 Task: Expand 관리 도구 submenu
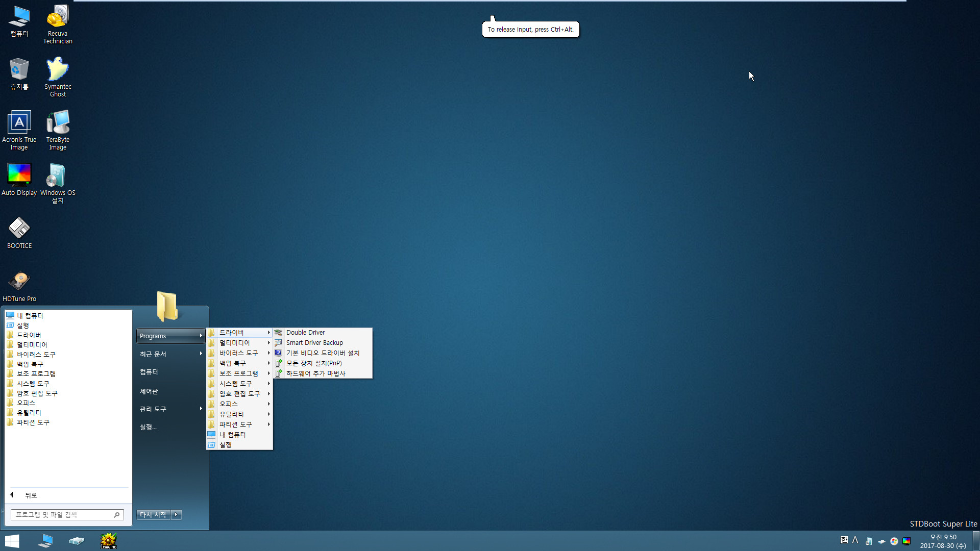(x=170, y=409)
